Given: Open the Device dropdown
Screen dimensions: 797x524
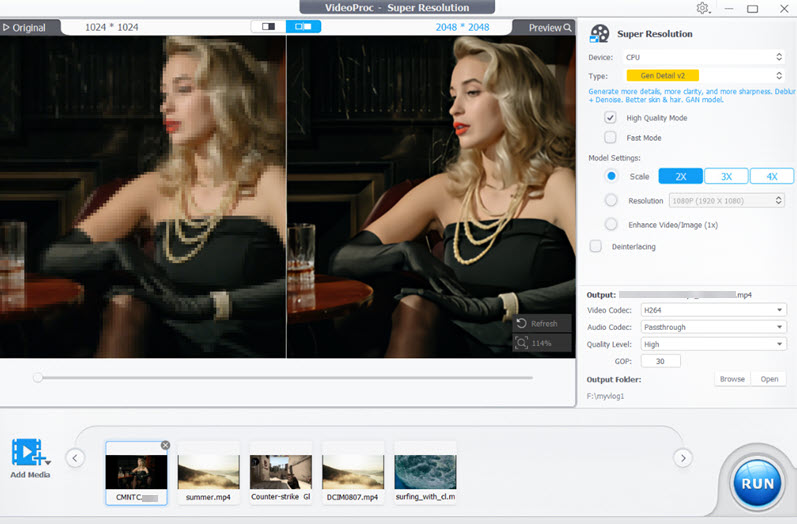Looking at the screenshot, I should tap(702, 58).
